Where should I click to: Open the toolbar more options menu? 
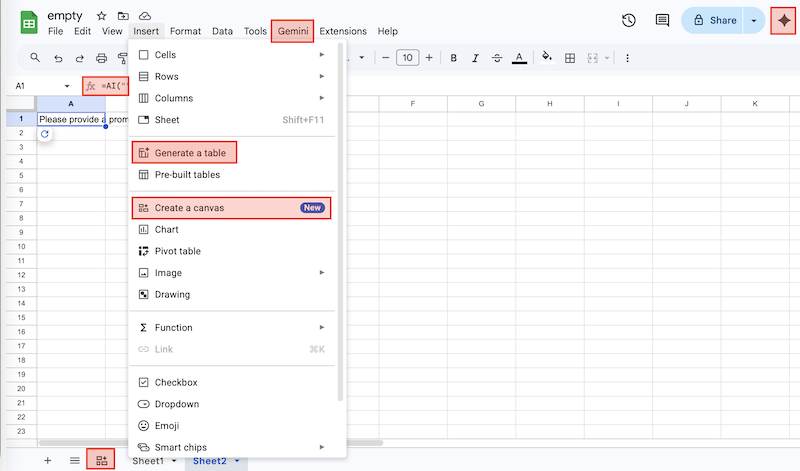627,58
